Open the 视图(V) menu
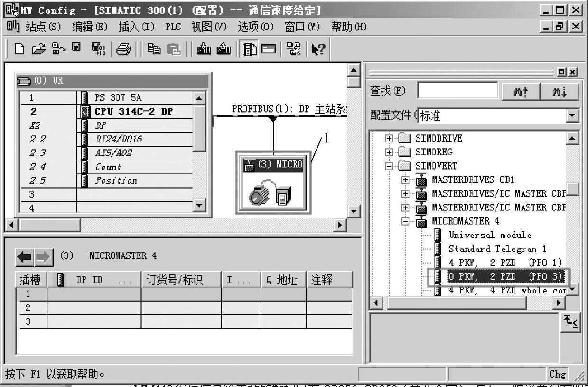 (x=209, y=27)
